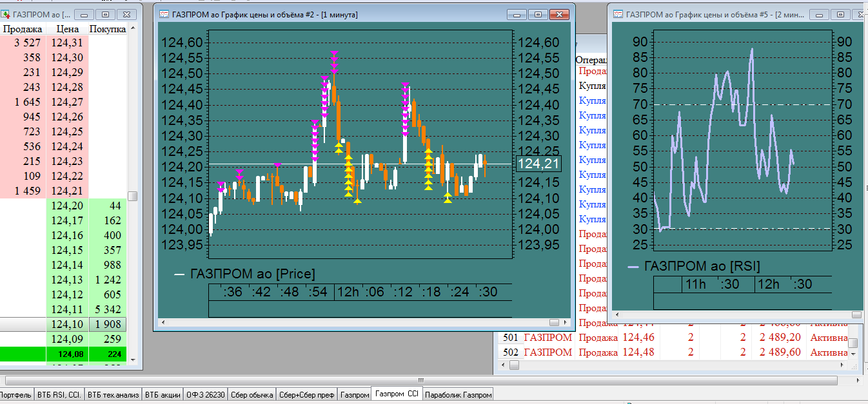Click order book scrollbar down arrow
This screenshot has width=868, height=404.
coord(133,359)
